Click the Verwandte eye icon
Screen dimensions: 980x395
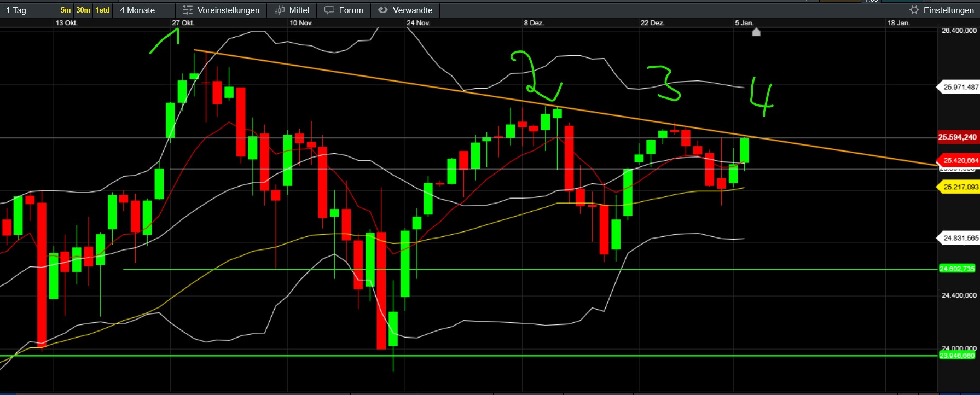click(383, 10)
